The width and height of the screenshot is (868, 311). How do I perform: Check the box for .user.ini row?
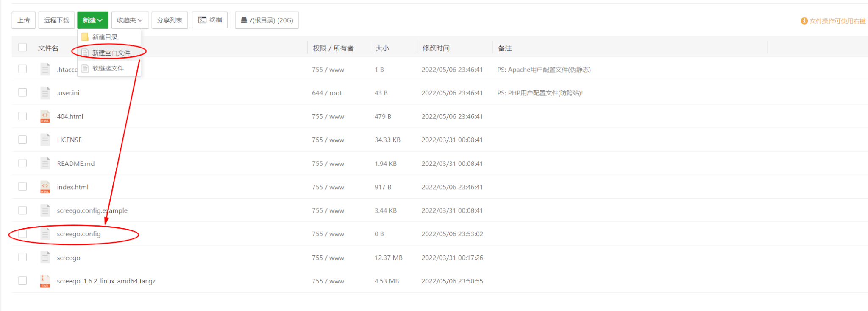coord(22,92)
